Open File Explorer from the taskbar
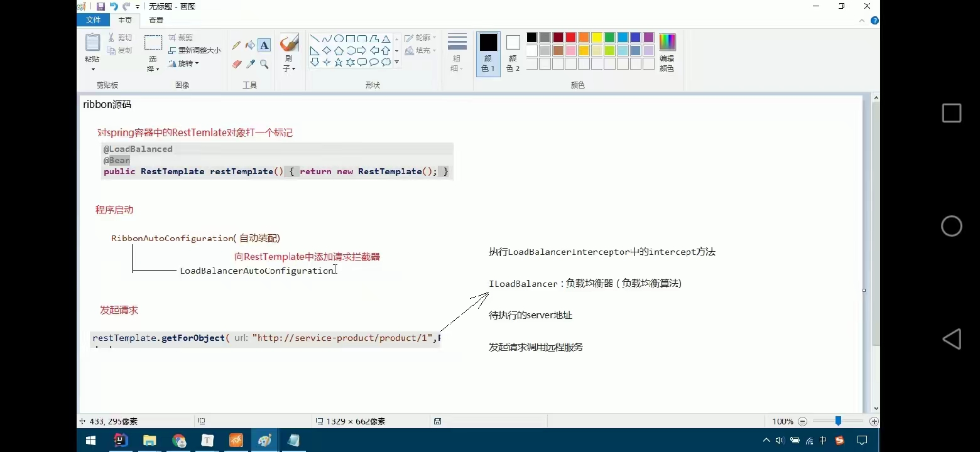 click(x=150, y=441)
